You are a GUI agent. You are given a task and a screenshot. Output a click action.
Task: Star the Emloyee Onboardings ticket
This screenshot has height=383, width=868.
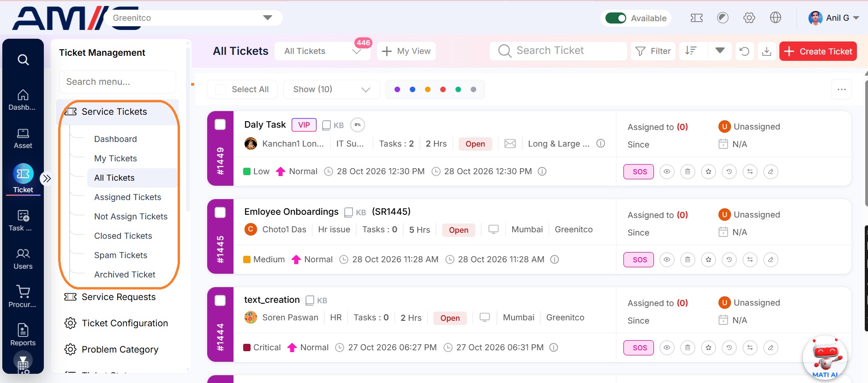pyautogui.click(x=708, y=259)
